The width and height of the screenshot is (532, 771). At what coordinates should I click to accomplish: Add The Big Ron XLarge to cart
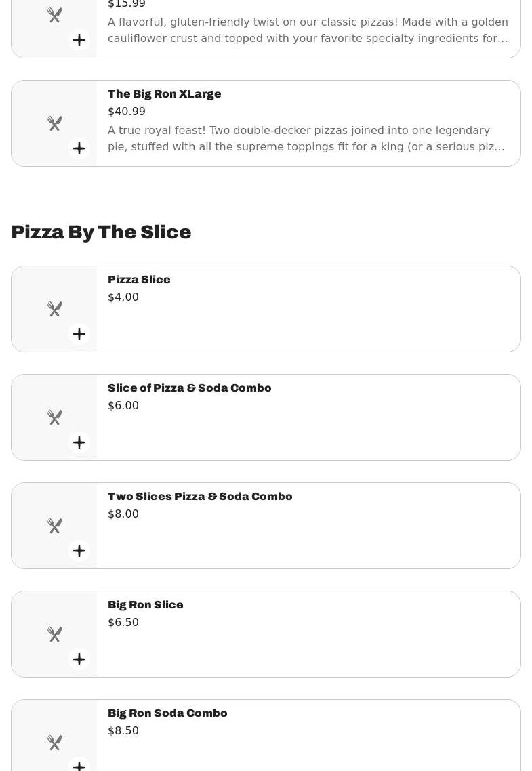coord(79,148)
